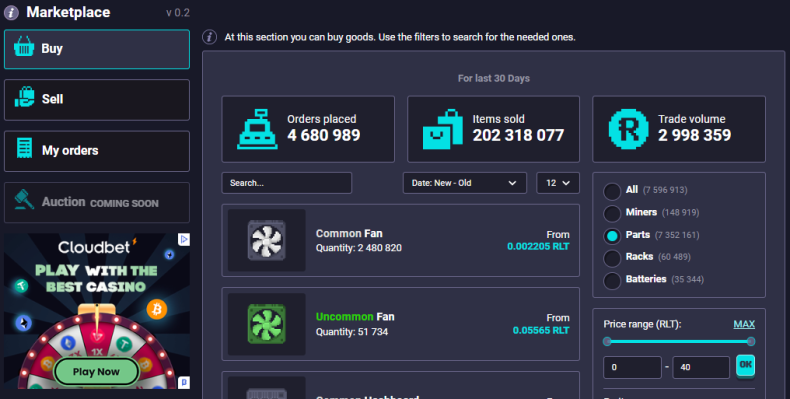790x399 pixels.
Task: Click Play Now in the Cloudbet ad
Action: tap(96, 372)
